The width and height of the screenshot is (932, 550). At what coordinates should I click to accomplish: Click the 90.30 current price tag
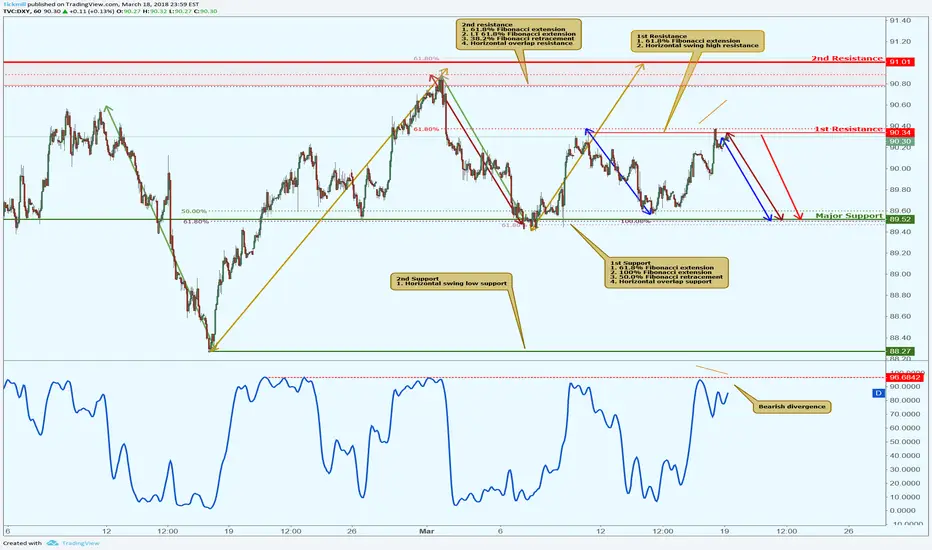899,142
